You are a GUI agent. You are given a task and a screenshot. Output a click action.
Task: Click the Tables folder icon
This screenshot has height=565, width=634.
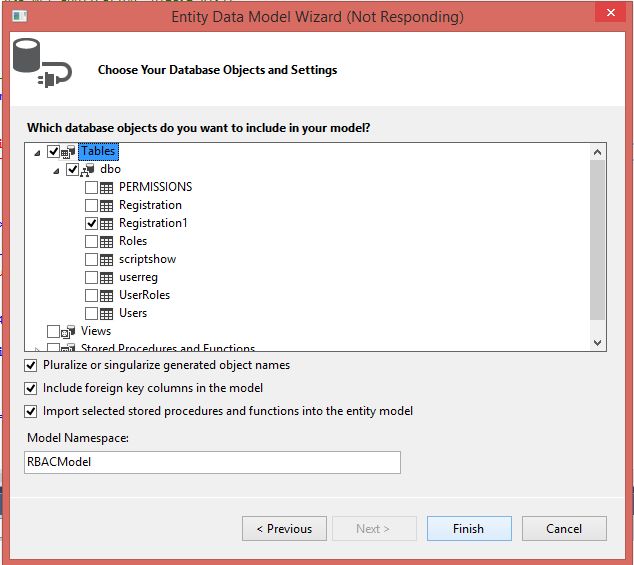[x=68, y=152]
